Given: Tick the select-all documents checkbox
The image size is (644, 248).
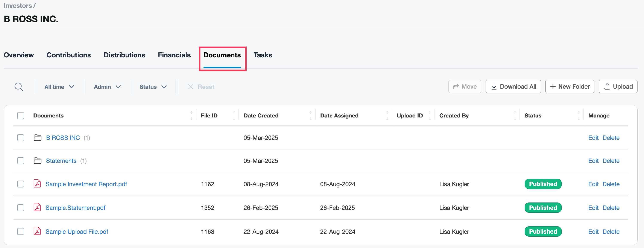Looking at the screenshot, I should [20, 116].
